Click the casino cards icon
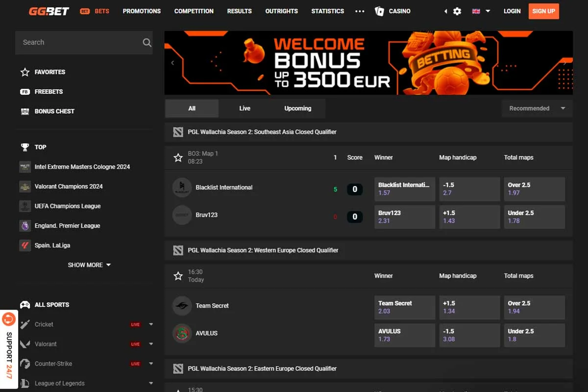Viewport: 588px width, 392px height. coord(379,11)
